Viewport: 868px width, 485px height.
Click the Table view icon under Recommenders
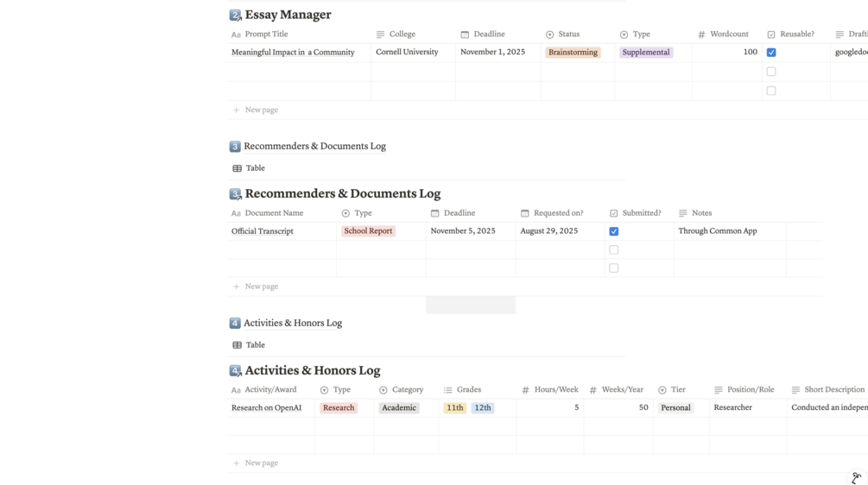tap(237, 168)
